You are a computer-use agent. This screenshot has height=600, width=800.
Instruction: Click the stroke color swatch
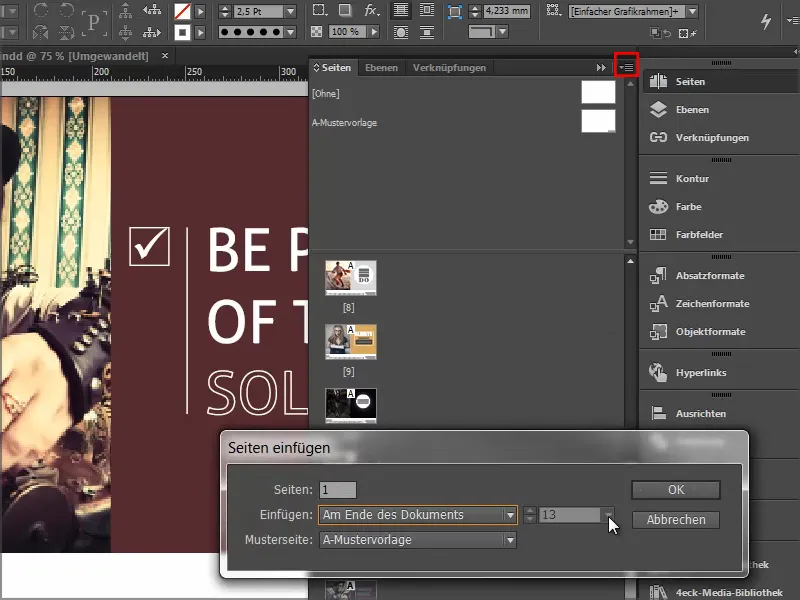tap(182, 33)
